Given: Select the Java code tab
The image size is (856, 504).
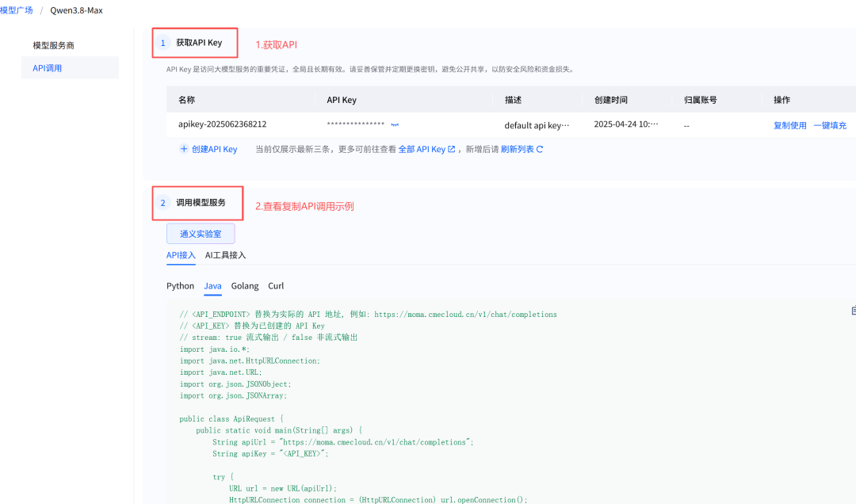Looking at the screenshot, I should click(x=212, y=285).
